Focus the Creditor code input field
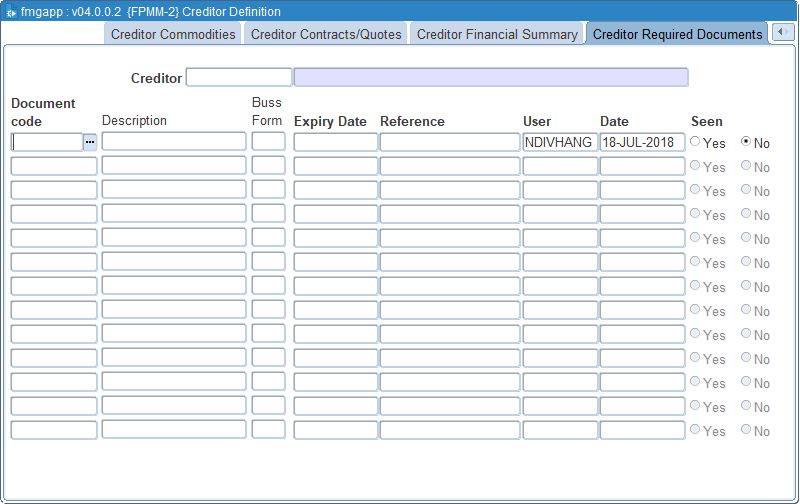800x504 pixels. (239, 78)
